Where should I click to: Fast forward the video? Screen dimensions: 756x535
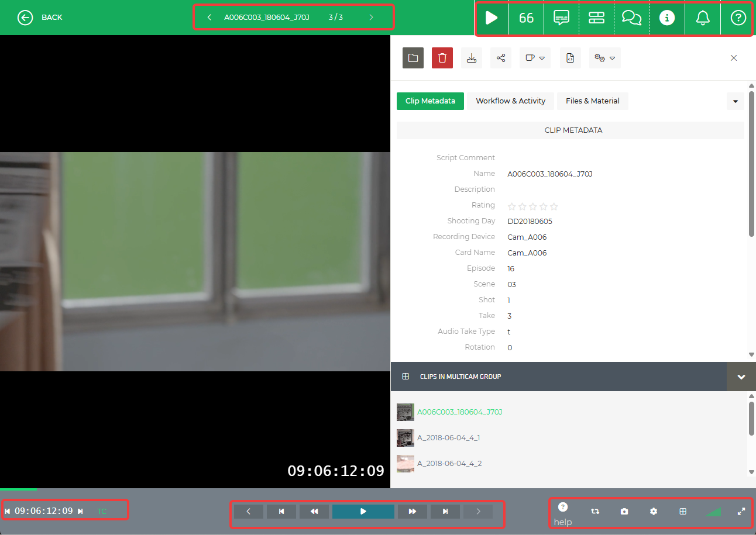[x=413, y=512]
